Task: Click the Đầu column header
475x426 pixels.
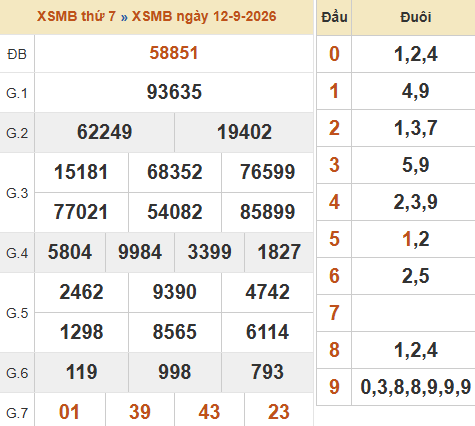Action: (x=334, y=17)
